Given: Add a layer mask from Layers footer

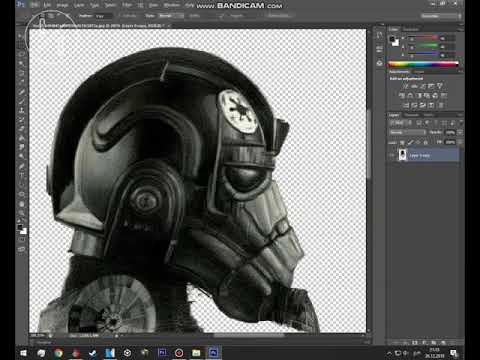Looking at the screenshot, I should [415, 342].
